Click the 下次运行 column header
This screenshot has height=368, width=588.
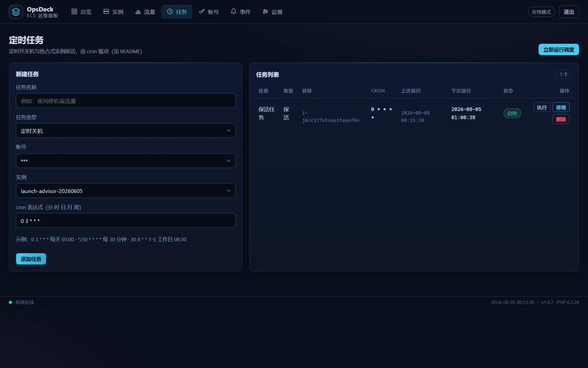(x=461, y=91)
